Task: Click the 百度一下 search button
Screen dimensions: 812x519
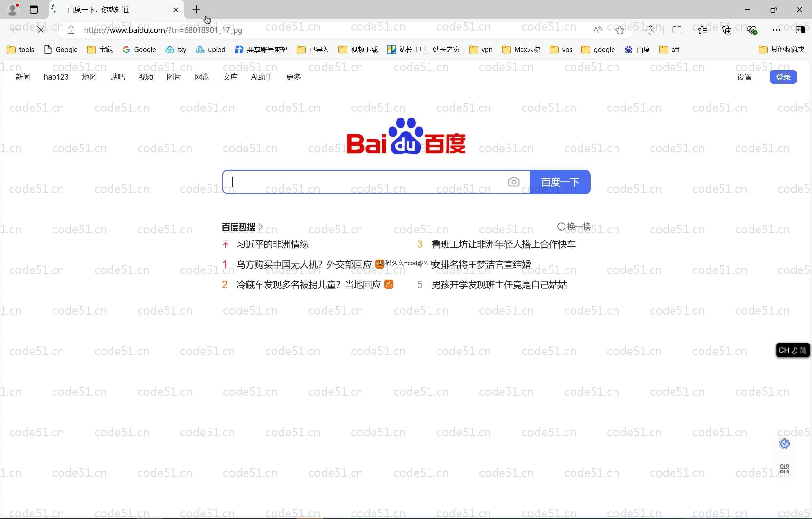Action: 560,182
